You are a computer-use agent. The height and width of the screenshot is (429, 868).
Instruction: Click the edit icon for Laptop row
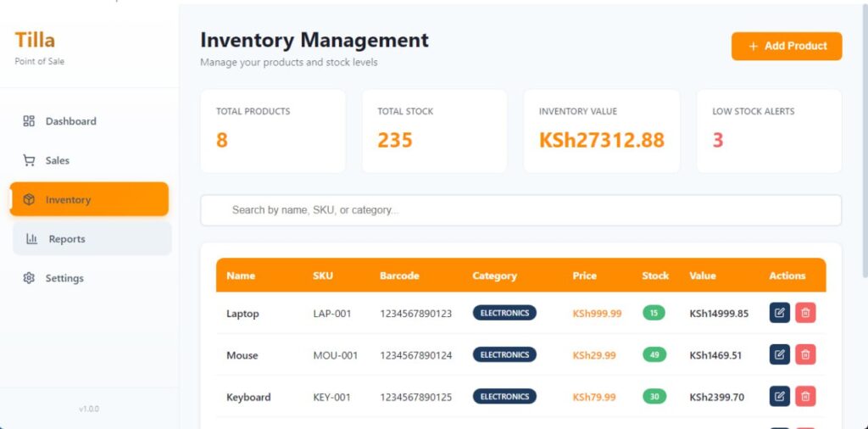780,313
